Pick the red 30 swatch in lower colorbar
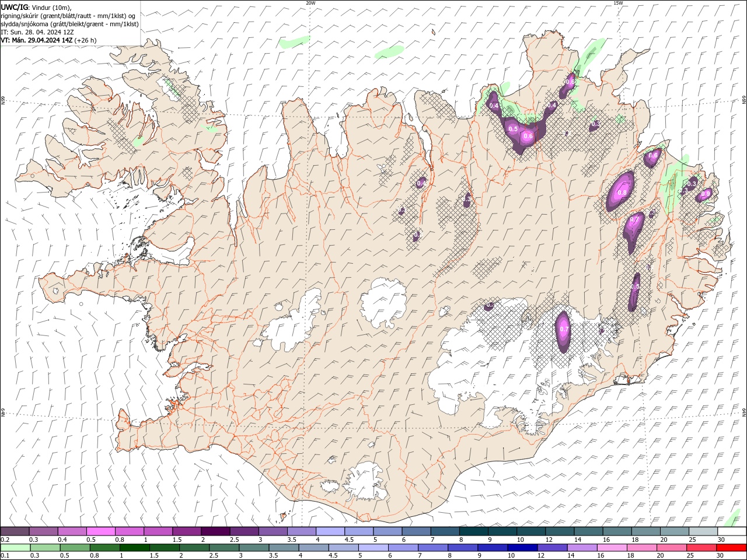This screenshot has height=560, width=747. pos(731,547)
